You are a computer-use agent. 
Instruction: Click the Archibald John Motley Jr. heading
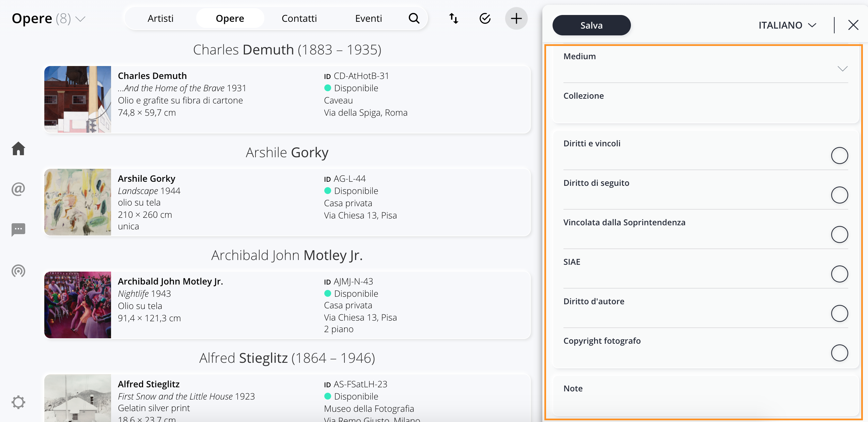(287, 255)
